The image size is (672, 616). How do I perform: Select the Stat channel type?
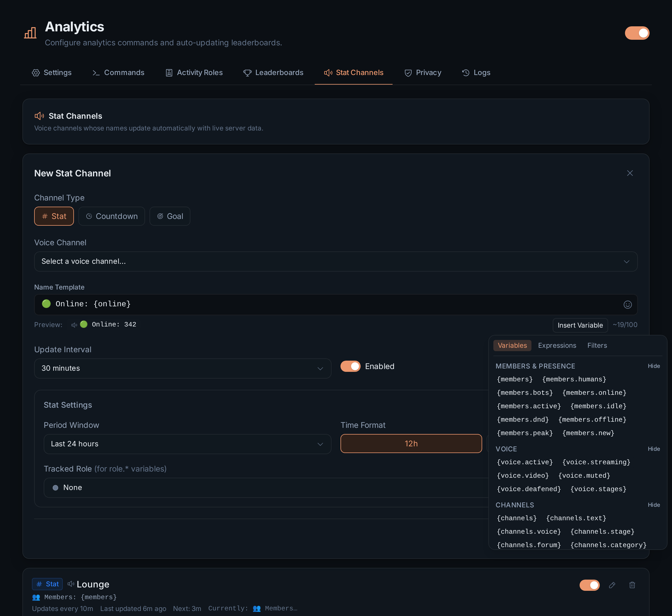pyautogui.click(x=54, y=216)
